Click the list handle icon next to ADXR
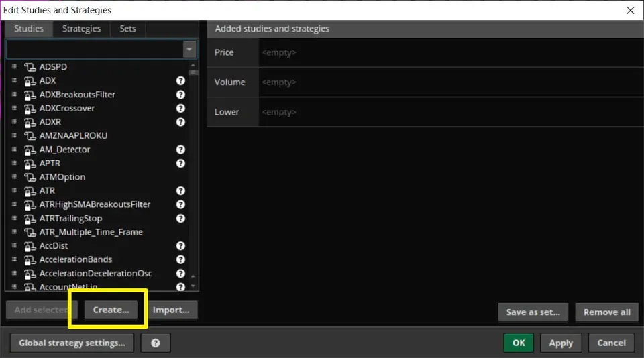Image resolution: width=644 pixels, height=358 pixels. (x=14, y=121)
